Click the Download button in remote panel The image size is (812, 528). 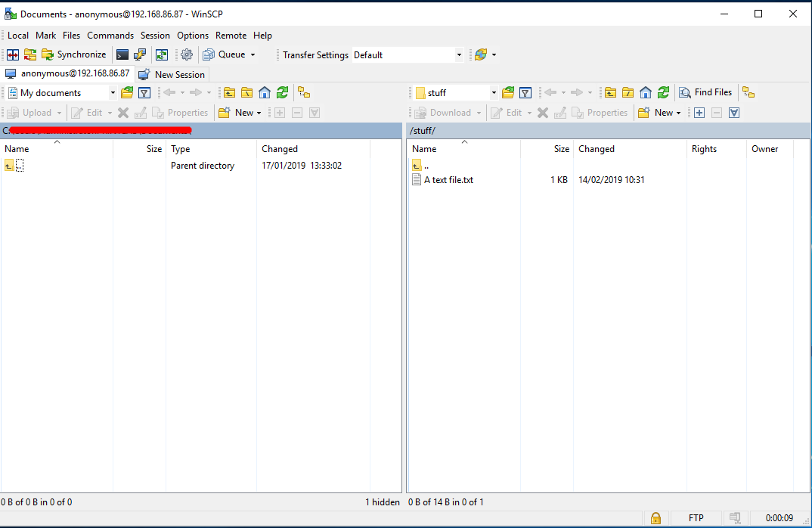(x=443, y=113)
